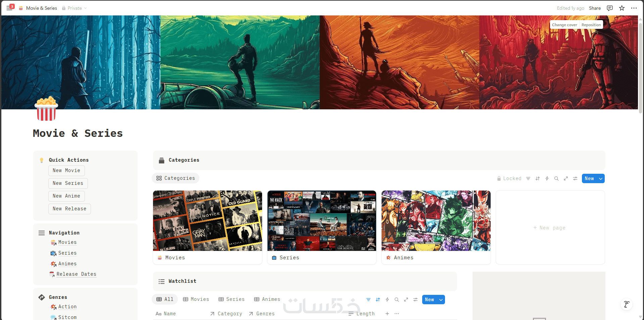Click the Share button
This screenshot has width=644, height=320.
tap(595, 8)
